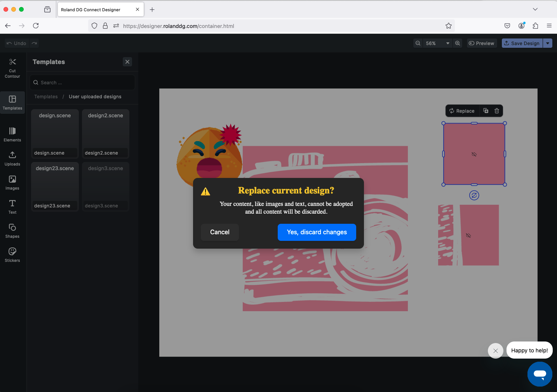
Task: Click the Undo button
Action: (x=16, y=43)
